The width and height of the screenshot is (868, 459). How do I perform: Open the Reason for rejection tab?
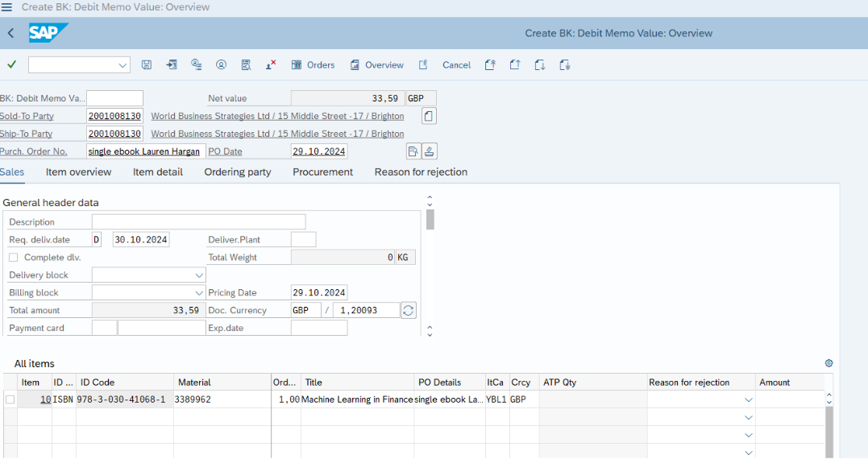(421, 172)
